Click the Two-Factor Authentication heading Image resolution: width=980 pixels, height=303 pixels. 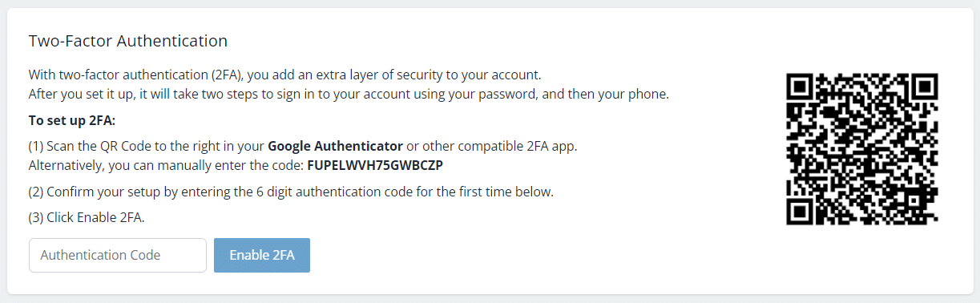point(128,40)
